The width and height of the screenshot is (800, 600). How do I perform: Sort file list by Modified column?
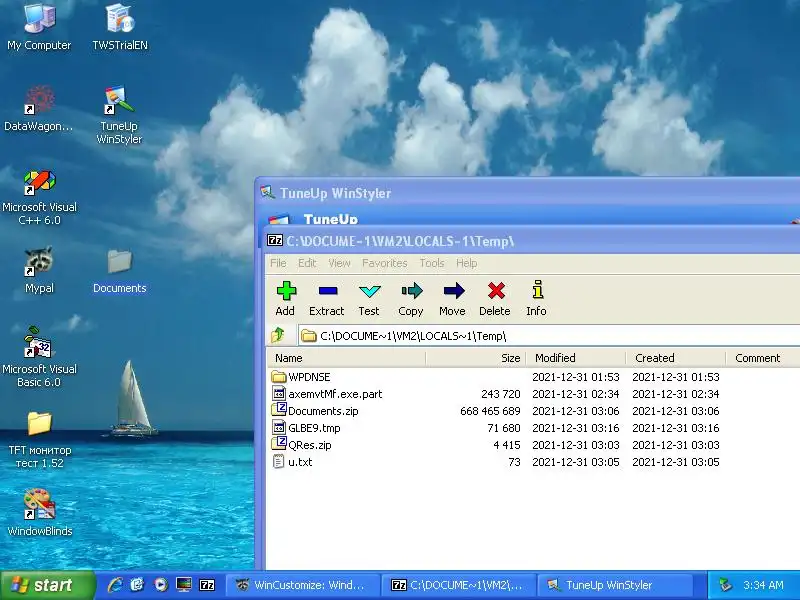coord(576,358)
